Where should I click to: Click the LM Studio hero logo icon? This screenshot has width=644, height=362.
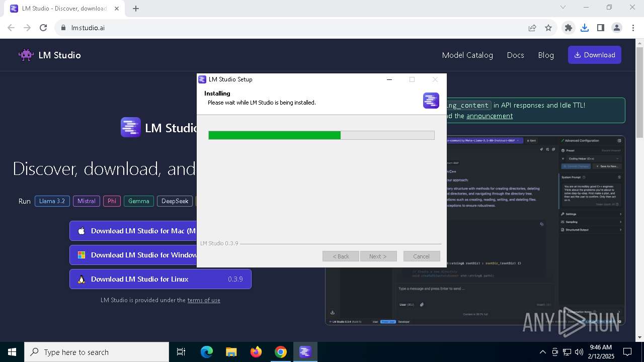131,127
